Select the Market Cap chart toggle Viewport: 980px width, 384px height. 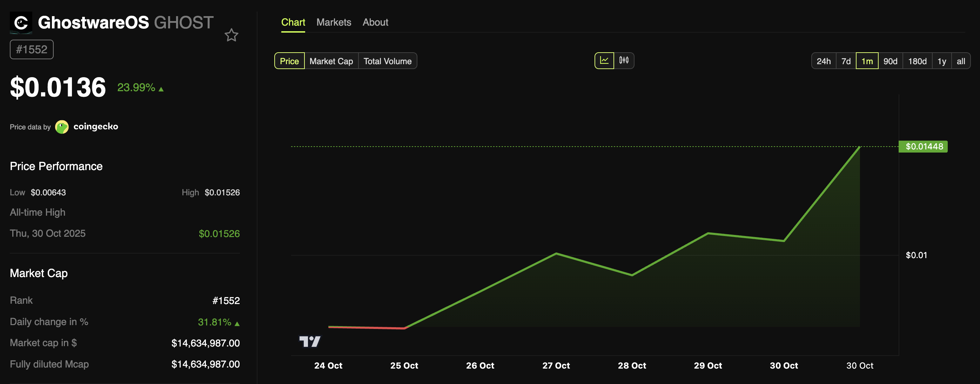[331, 61]
